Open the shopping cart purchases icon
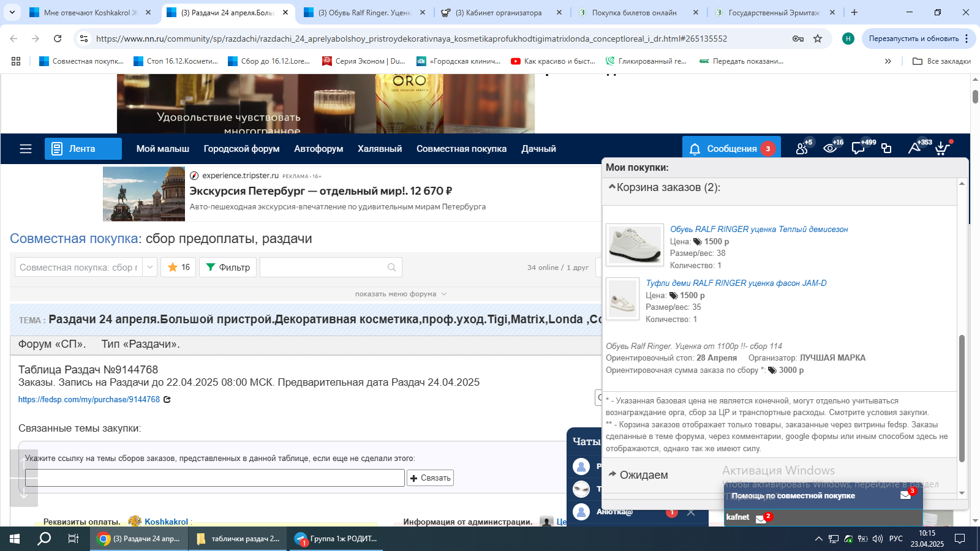Image resolution: width=980 pixels, height=551 pixels. click(943, 148)
